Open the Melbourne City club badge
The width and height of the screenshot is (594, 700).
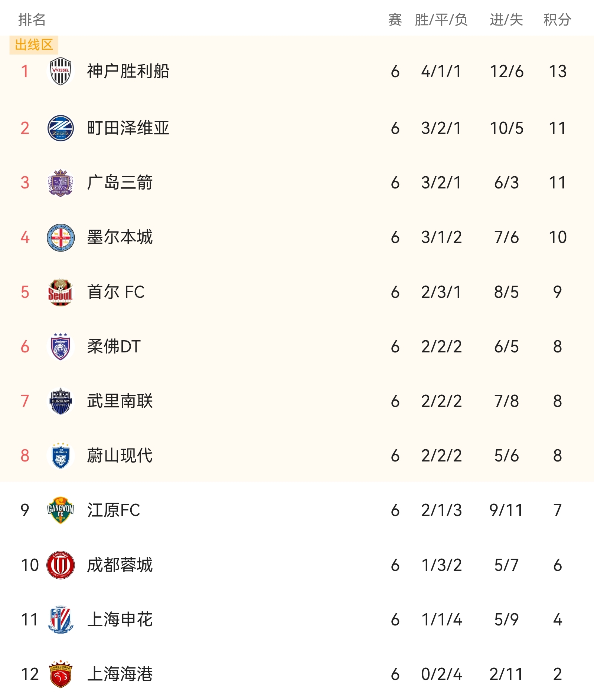(x=61, y=237)
